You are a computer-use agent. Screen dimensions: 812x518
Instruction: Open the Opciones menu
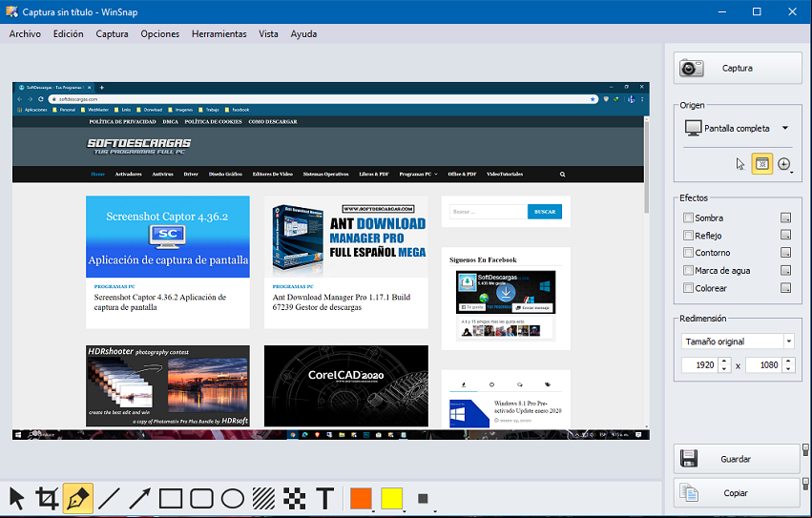pyautogui.click(x=160, y=34)
